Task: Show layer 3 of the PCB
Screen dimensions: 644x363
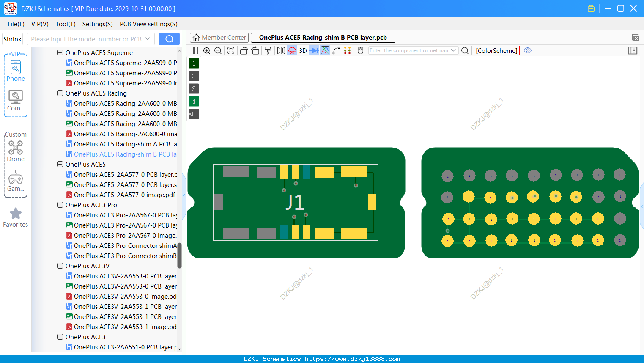Action: [x=194, y=89]
